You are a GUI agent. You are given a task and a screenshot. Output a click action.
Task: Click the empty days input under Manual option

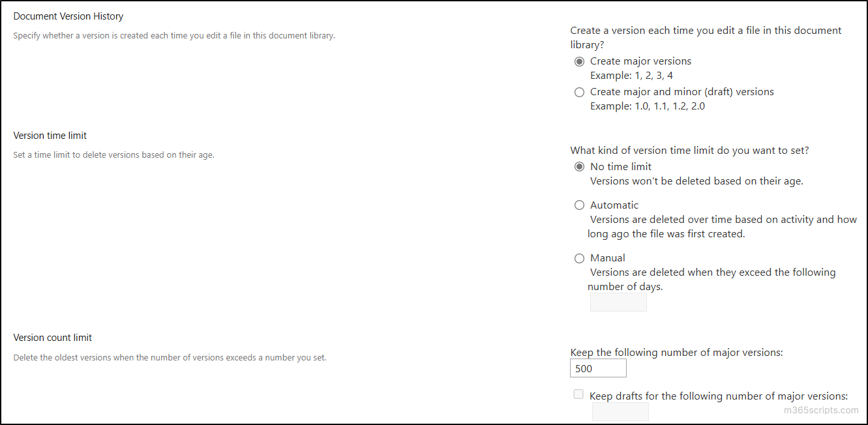tap(618, 302)
